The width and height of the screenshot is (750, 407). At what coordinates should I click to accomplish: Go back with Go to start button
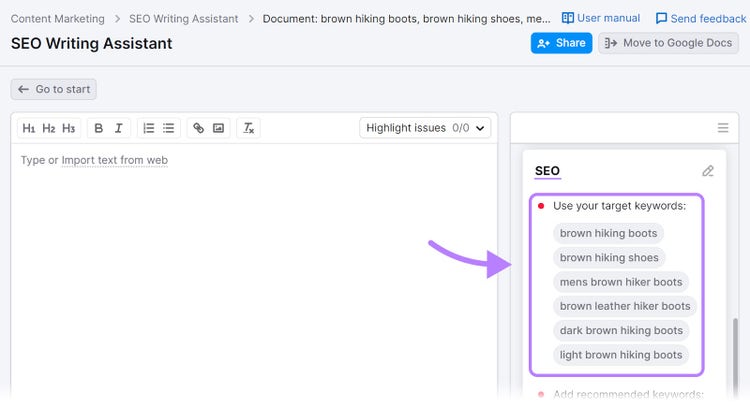tap(54, 89)
